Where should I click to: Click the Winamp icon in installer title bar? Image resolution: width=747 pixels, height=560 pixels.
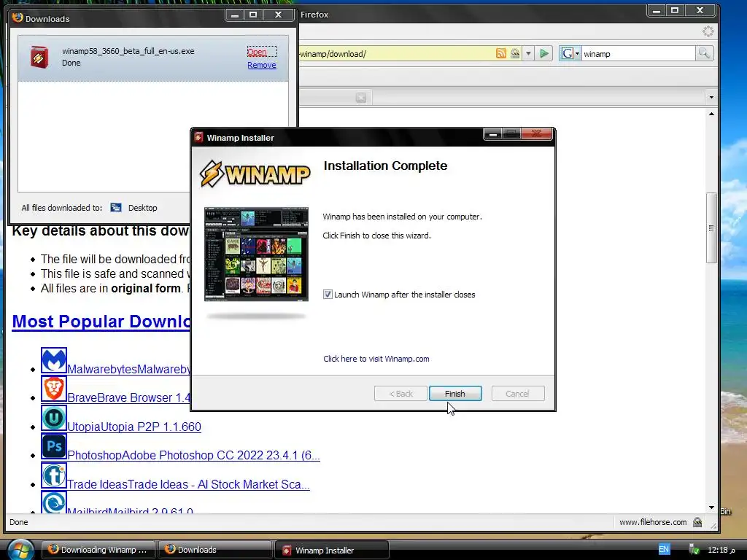click(198, 137)
